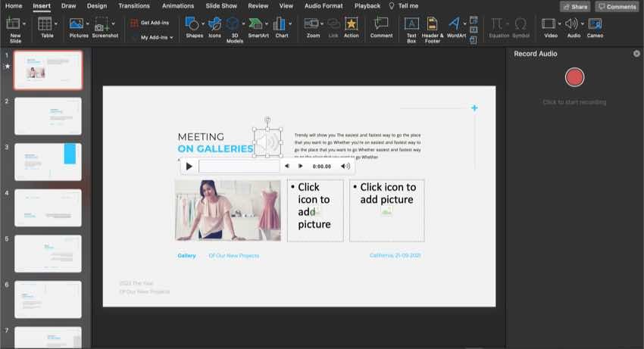This screenshot has height=349, width=644.
Task: Click the Share button
Action: click(x=574, y=6)
